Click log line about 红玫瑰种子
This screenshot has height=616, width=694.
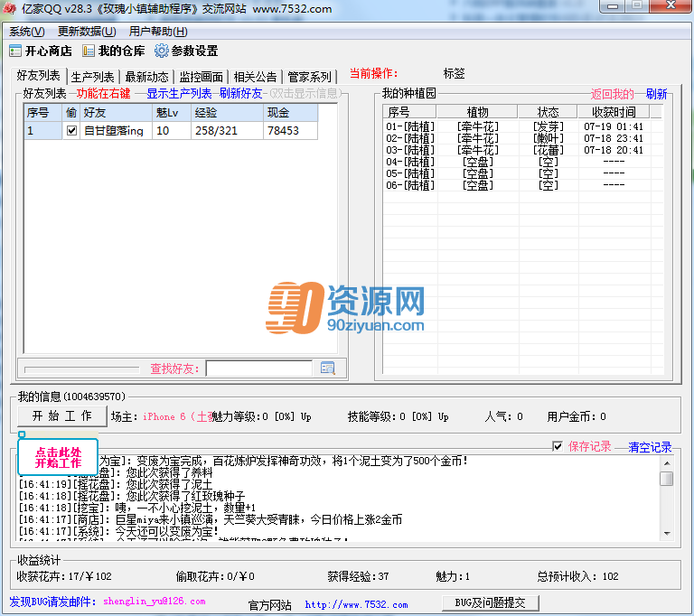point(131,496)
